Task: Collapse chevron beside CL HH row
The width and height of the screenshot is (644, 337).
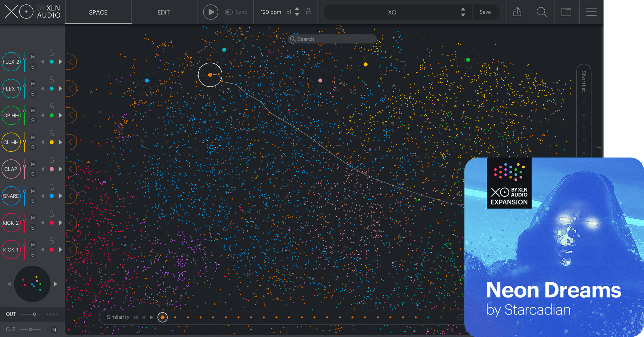Action: 71,142
